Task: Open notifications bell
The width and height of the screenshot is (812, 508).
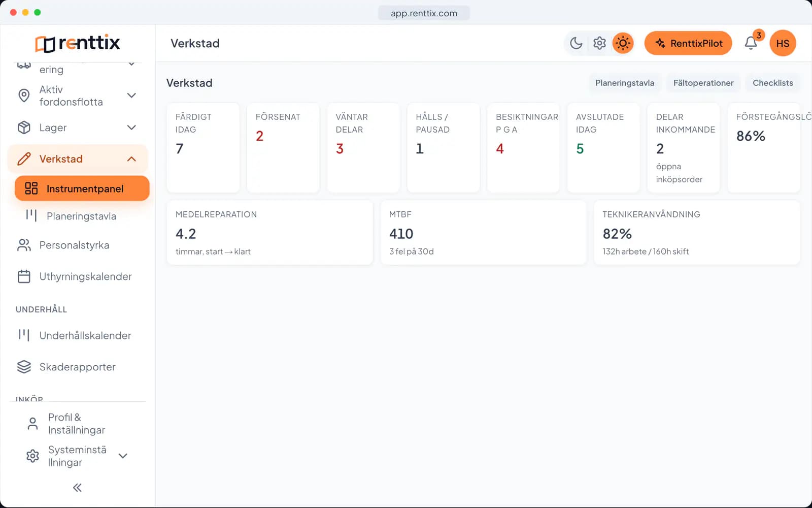Action: coord(751,43)
